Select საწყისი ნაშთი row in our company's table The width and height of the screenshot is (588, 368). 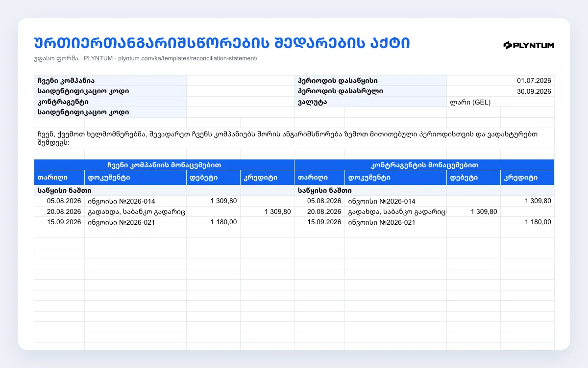164,190
